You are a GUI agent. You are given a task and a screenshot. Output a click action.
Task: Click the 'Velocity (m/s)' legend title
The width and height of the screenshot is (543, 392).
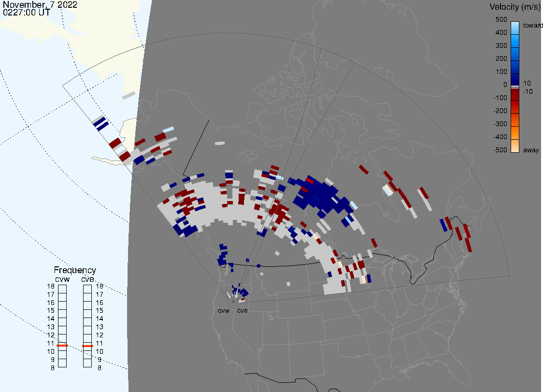pos(514,7)
